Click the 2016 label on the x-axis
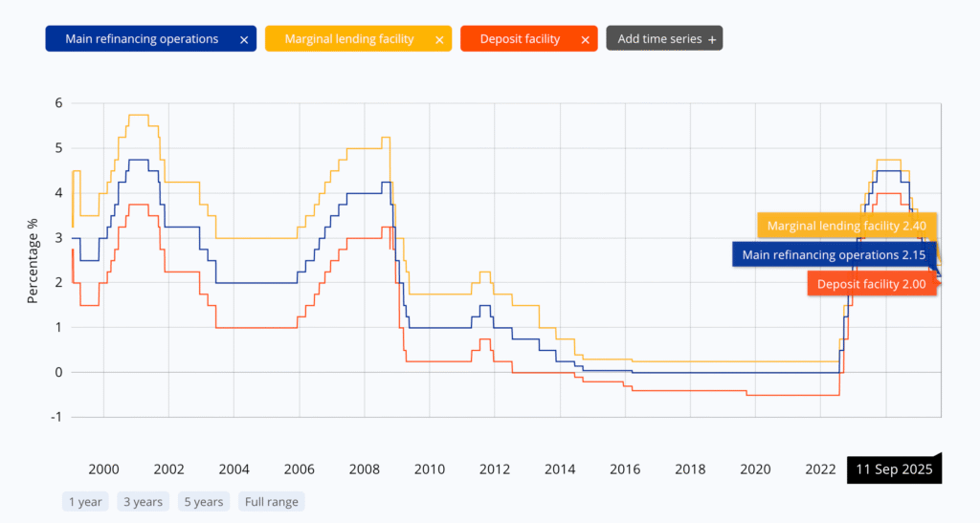980x523 pixels. 624,469
